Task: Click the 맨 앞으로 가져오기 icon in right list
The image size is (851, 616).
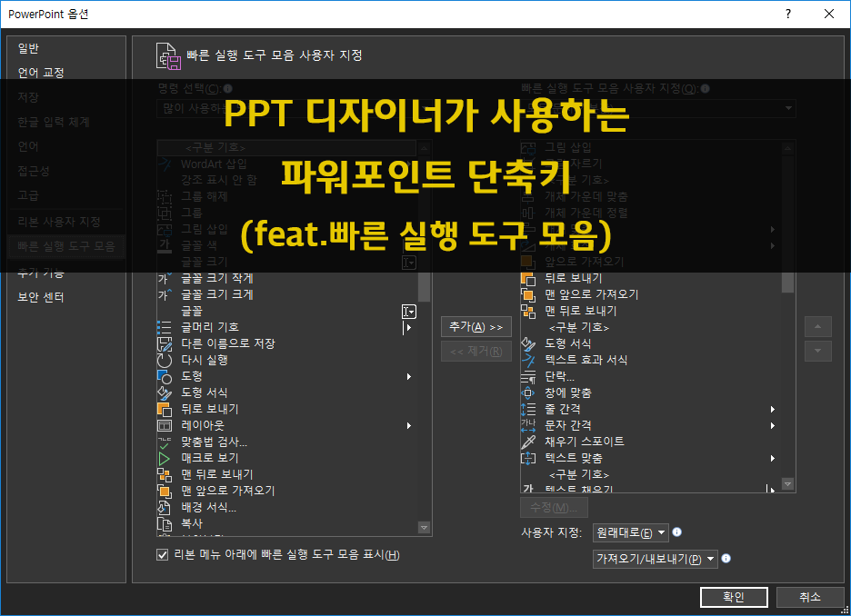Action: (528, 294)
